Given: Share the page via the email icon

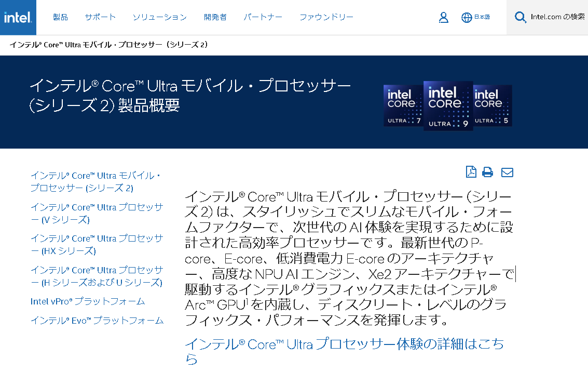Looking at the screenshot, I should click(507, 172).
